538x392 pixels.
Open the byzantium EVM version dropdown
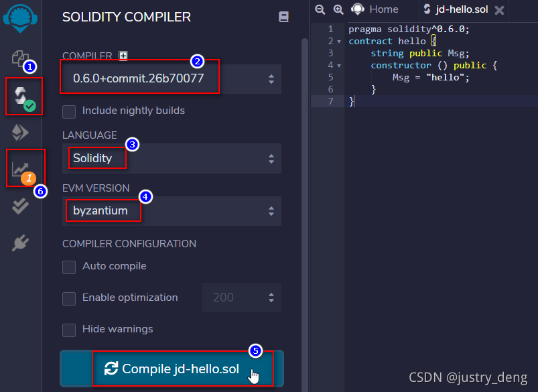click(172, 211)
